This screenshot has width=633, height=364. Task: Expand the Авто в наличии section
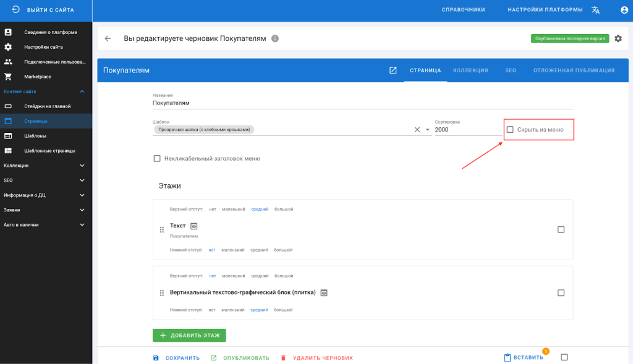click(82, 225)
